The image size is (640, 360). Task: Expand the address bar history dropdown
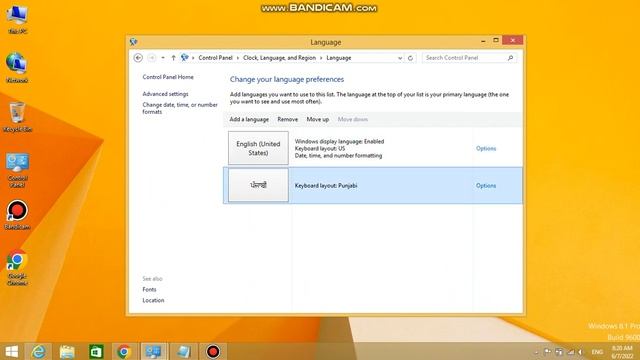pyautogui.click(x=400, y=58)
